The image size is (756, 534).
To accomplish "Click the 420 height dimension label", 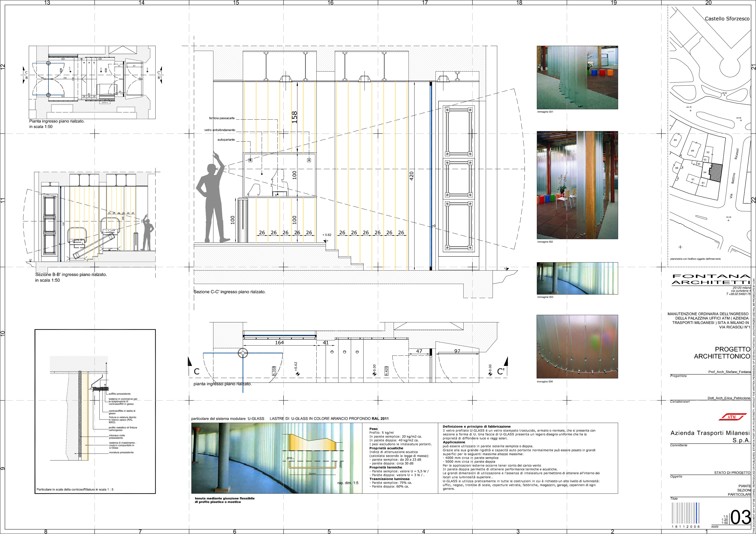I will tap(411, 176).
